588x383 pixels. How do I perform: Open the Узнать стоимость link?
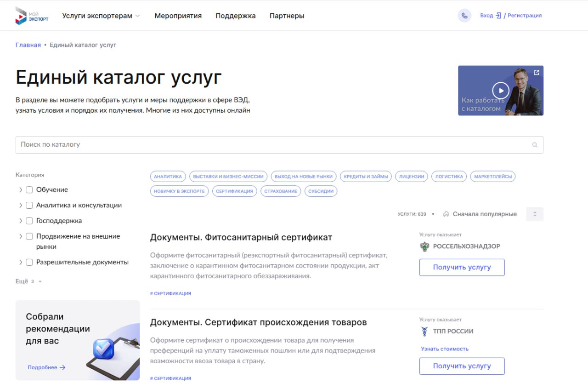(x=445, y=349)
